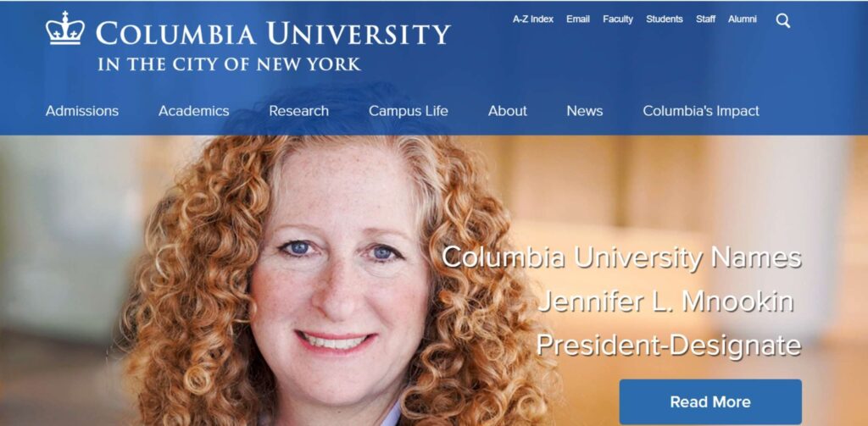The height and width of the screenshot is (426, 868).
Task: Open Columbia's Impact navigation item
Action: 701,111
